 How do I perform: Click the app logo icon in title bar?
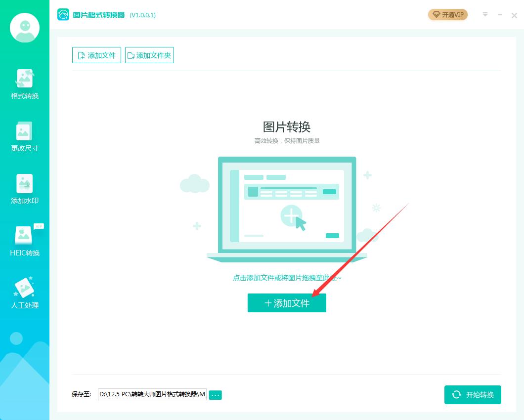click(x=63, y=15)
